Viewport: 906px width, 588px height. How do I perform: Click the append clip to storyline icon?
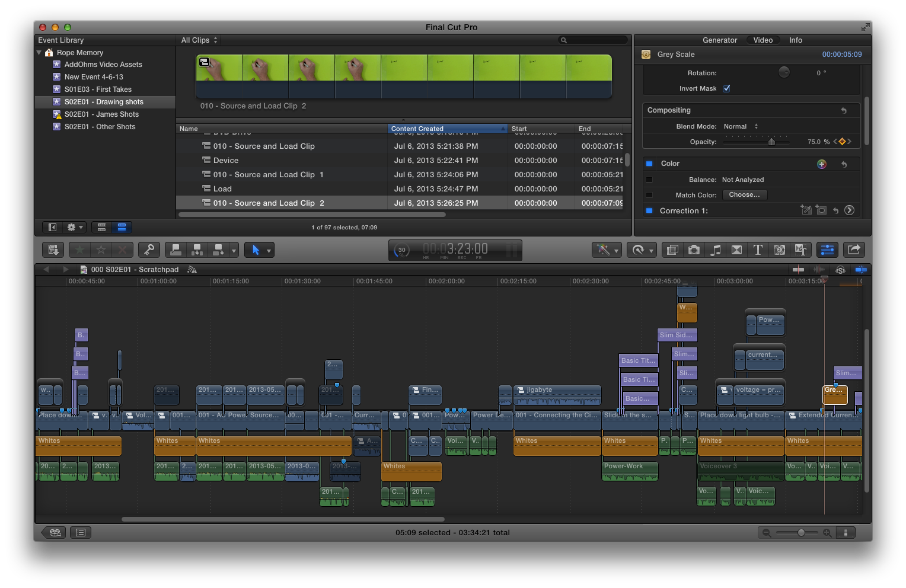(x=218, y=250)
